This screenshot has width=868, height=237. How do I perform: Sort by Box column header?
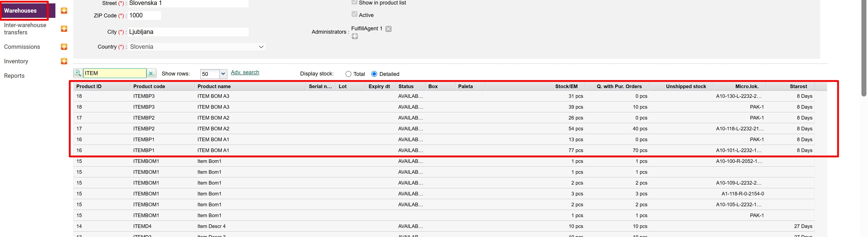(440, 87)
